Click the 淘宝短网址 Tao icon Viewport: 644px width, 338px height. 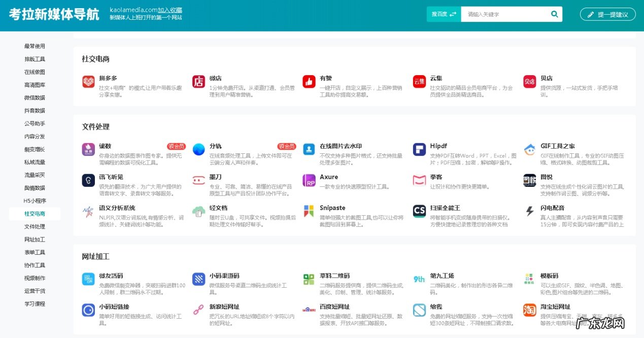pyautogui.click(x=529, y=309)
